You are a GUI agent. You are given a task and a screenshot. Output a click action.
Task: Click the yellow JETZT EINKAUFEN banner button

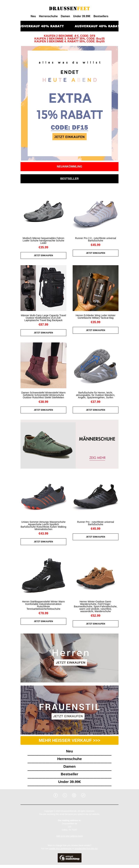pos(69,136)
